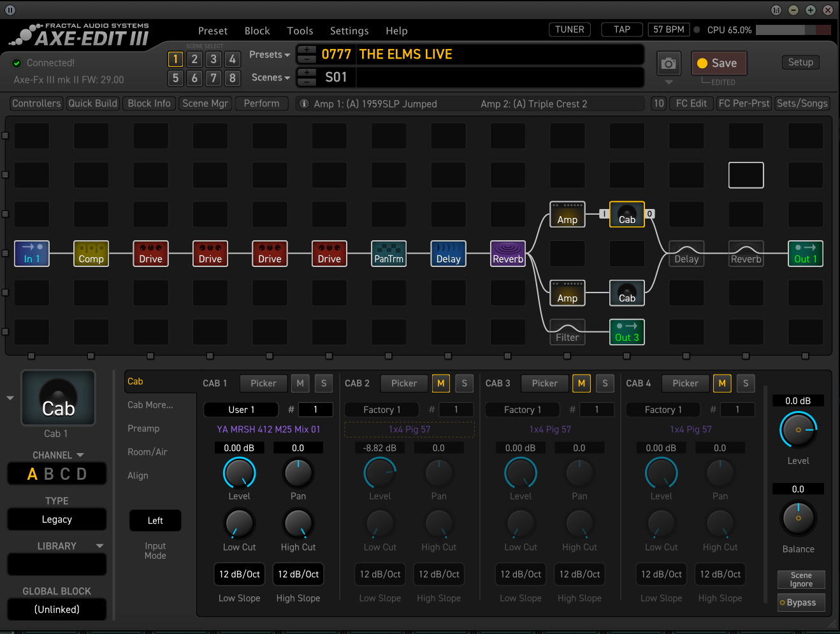This screenshot has height=634, width=840.
Task: Switch to channel D
Action: point(82,474)
